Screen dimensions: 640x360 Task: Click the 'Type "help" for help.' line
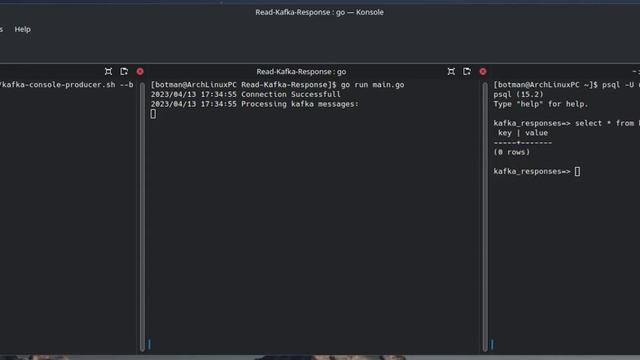[541, 104]
